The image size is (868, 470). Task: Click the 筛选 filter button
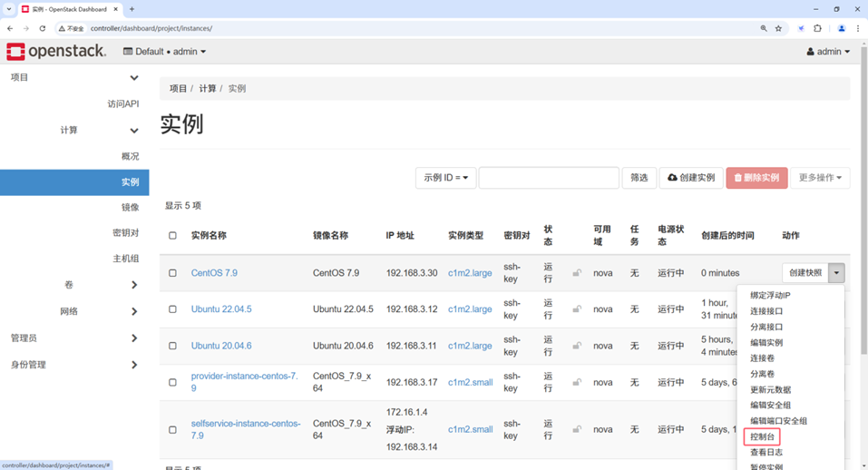click(639, 178)
